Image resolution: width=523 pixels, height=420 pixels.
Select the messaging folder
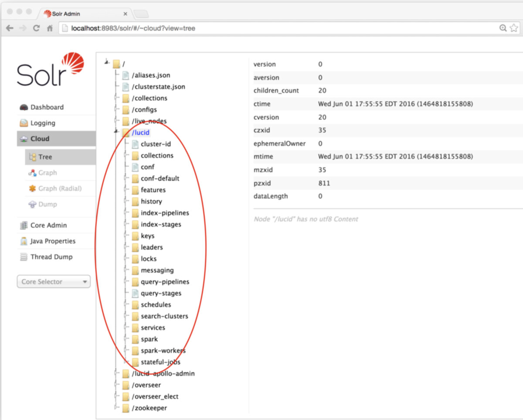tap(157, 270)
